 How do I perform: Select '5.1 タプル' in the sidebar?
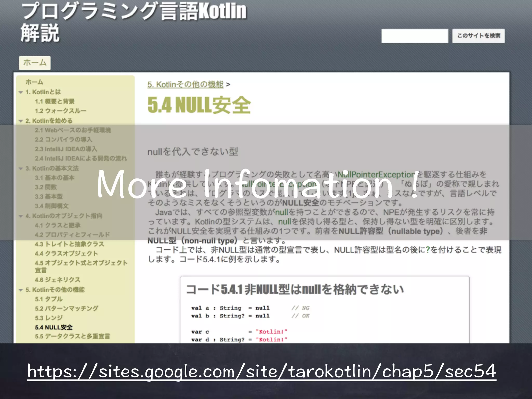click(49, 299)
